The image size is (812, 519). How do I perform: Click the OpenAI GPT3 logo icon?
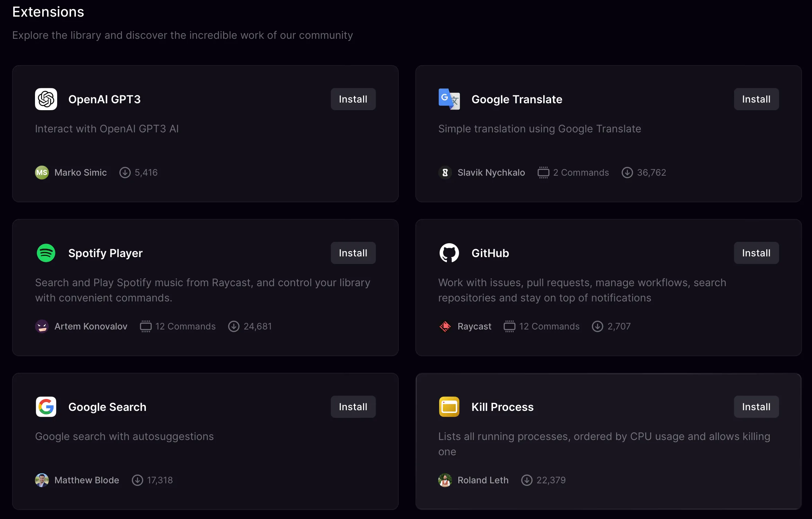click(x=46, y=99)
